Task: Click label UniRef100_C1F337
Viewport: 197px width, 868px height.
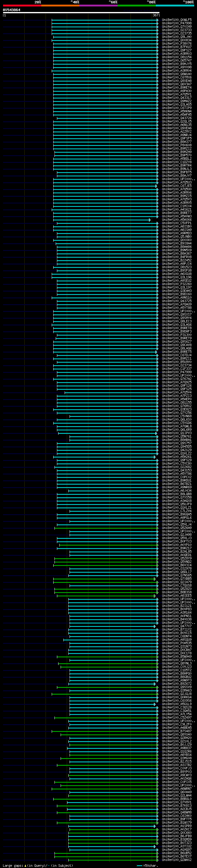Action: tap(177, 369)
